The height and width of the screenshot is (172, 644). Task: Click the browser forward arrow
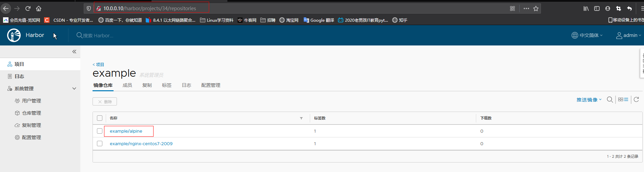pos(17,8)
